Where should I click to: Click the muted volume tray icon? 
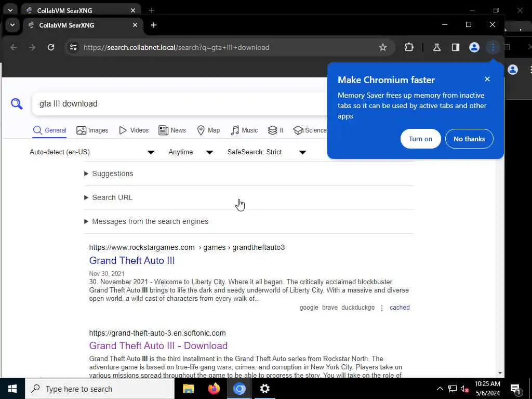(464, 389)
